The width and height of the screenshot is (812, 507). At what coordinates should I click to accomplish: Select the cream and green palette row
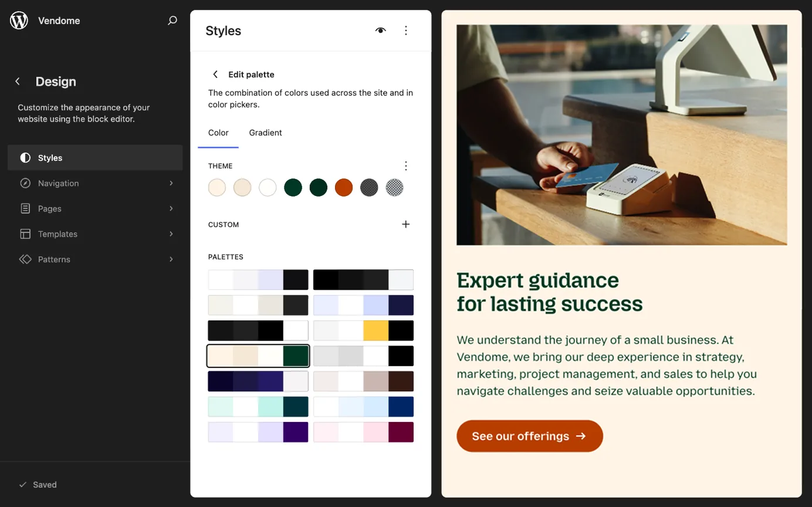coord(258,356)
